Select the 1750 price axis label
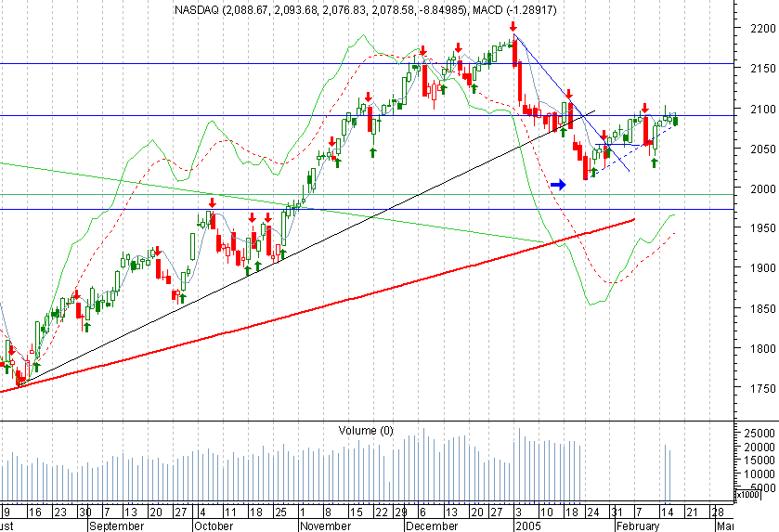Screen dimensions: 779x532 click(762, 388)
